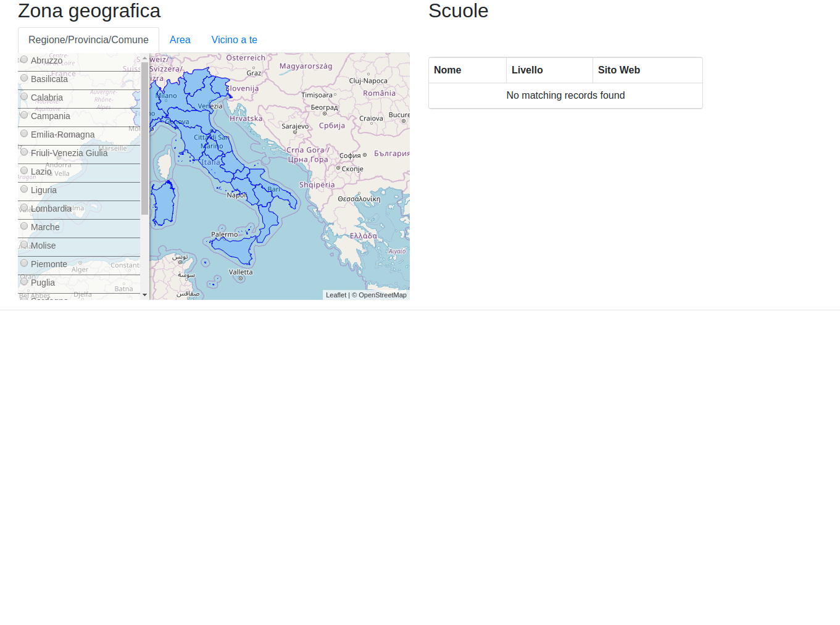840x625 pixels.
Task: Pick the Liguria region radio
Action: [24, 189]
